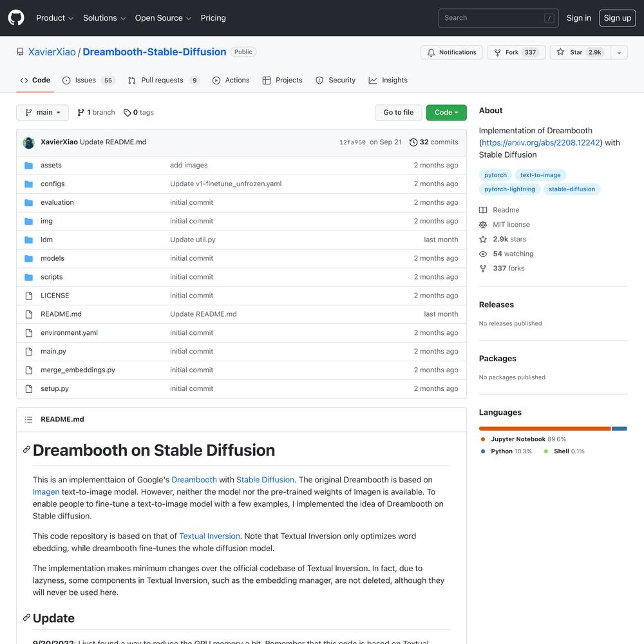The image size is (644, 644).
Task: Click the Sign up button
Action: click(618, 18)
